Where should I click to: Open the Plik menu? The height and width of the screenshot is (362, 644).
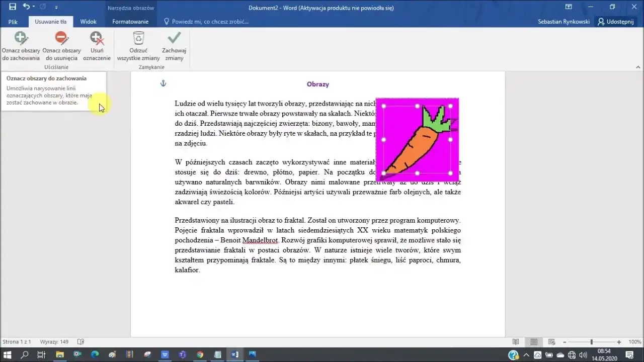click(x=13, y=22)
